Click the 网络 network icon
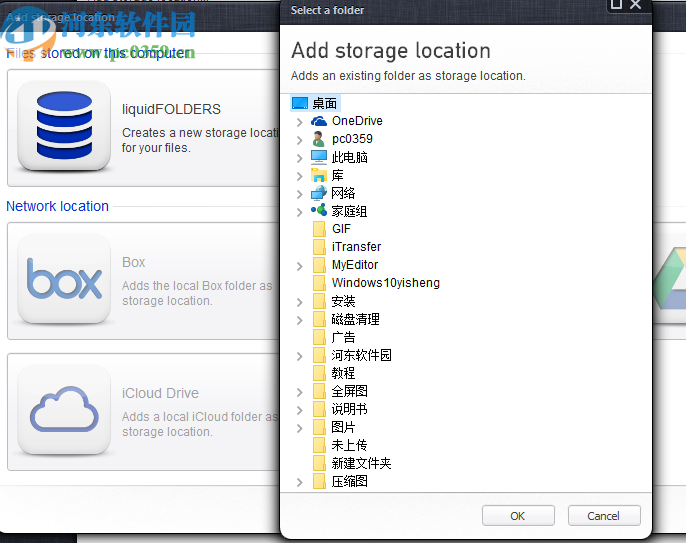This screenshot has width=686, height=543. (319, 193)
